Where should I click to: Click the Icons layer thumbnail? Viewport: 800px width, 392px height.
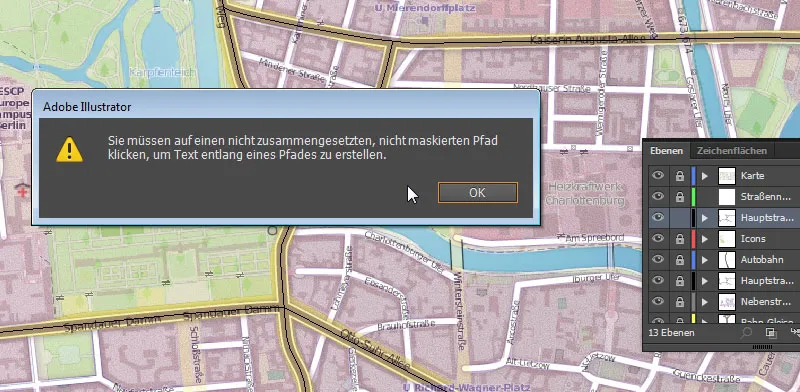727,239
